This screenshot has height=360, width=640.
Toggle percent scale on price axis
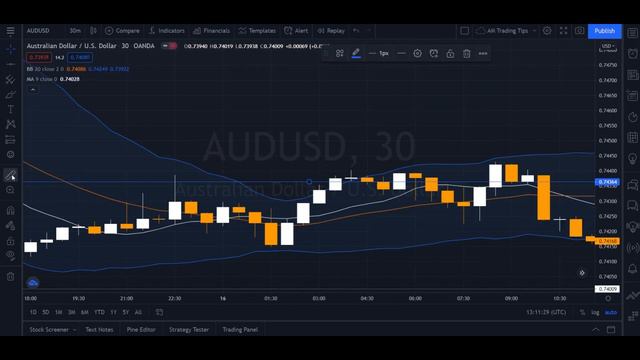coord(582,312)
